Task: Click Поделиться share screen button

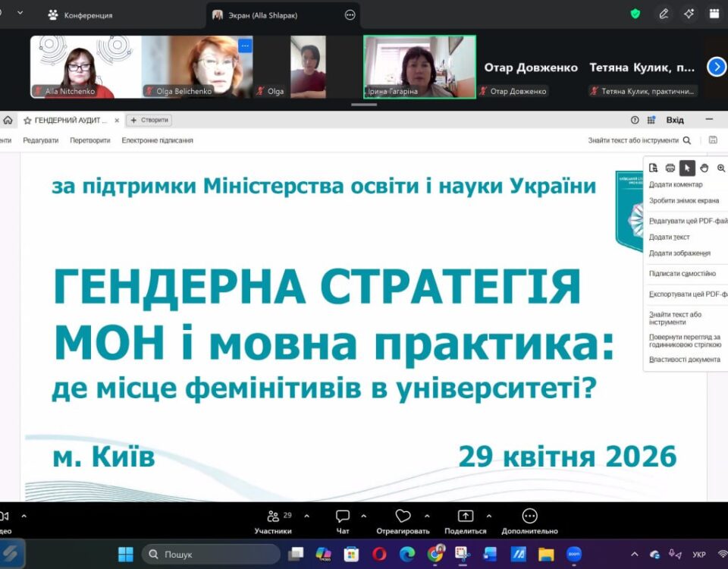Action: [x=465, y=521]
